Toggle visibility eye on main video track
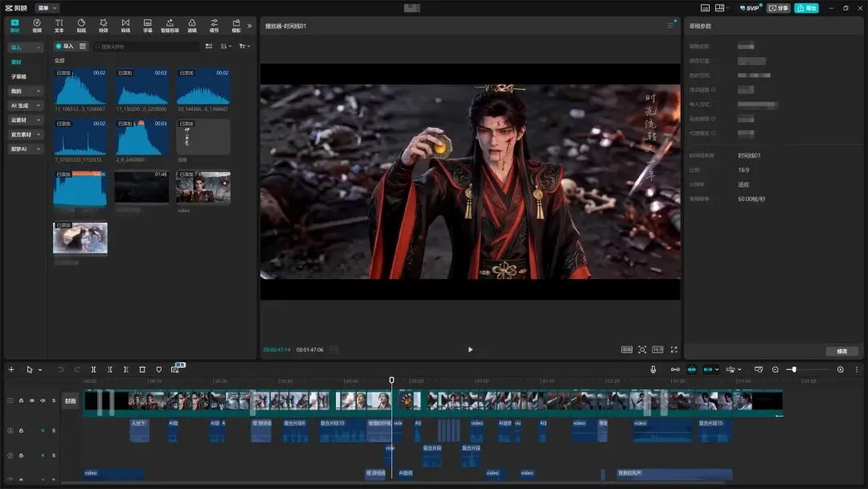The width and height of the screenshot is (868, 489). 32,401
